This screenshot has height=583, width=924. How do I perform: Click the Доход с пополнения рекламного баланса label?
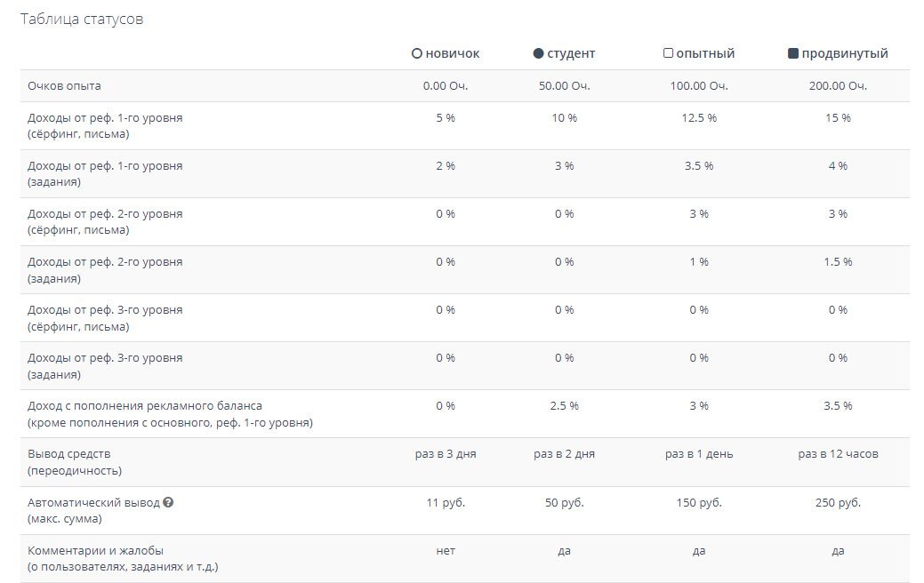click(145, 406)
